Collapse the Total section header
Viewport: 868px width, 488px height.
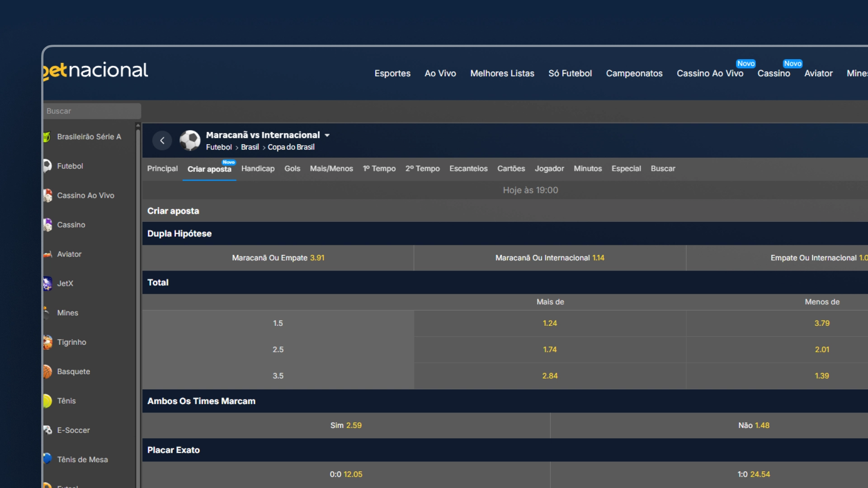point(505,282)
